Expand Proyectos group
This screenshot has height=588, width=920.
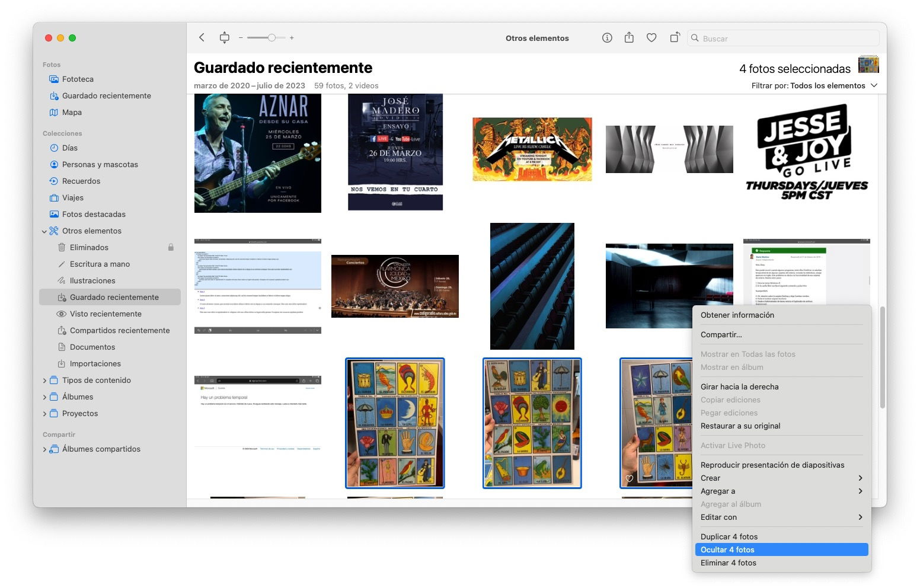click(x=44, y=414)
